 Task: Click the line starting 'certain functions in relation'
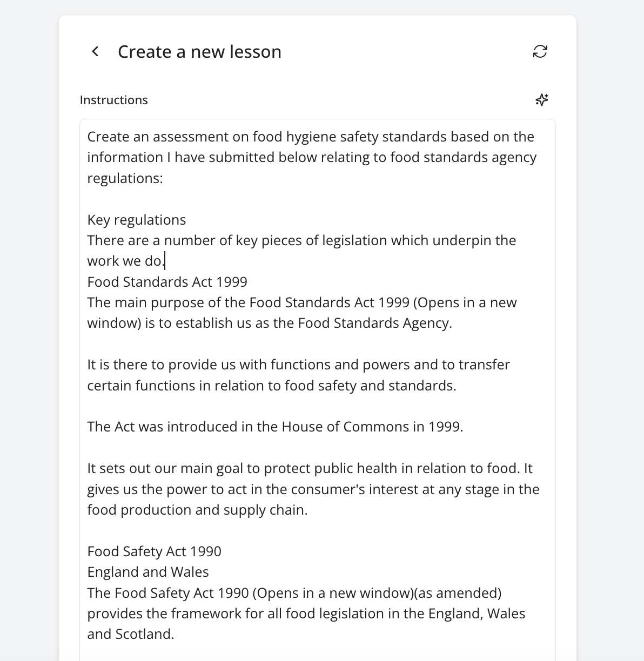point(272,386)
